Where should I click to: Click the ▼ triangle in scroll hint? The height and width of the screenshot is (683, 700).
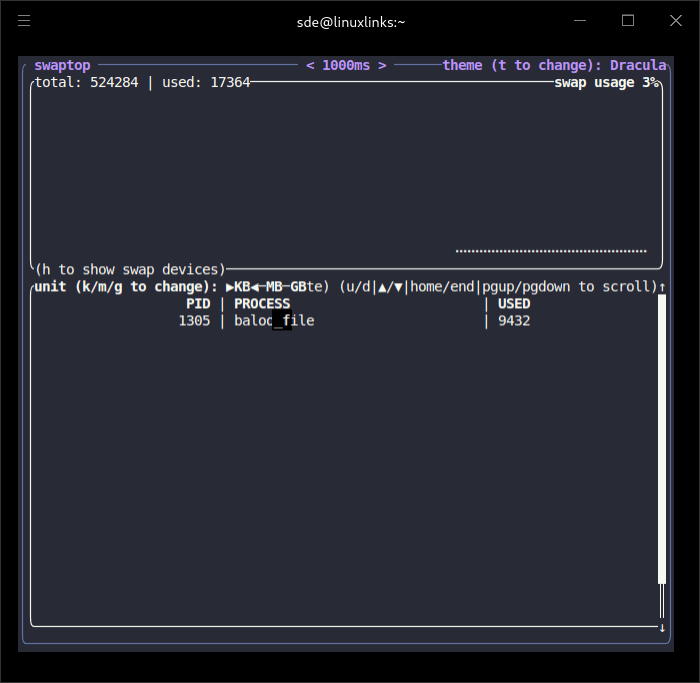pos(399,287)
